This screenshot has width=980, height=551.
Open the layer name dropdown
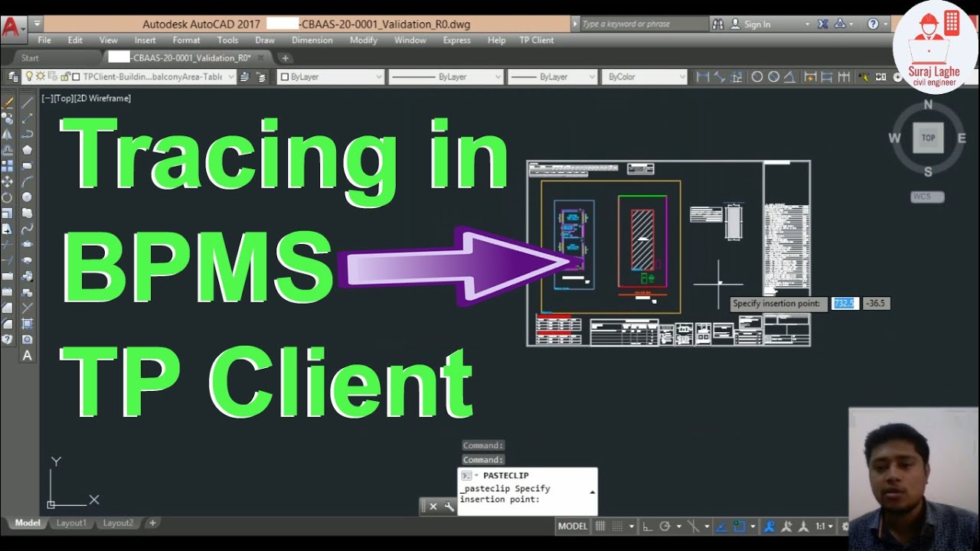click(x=231, y=77)
